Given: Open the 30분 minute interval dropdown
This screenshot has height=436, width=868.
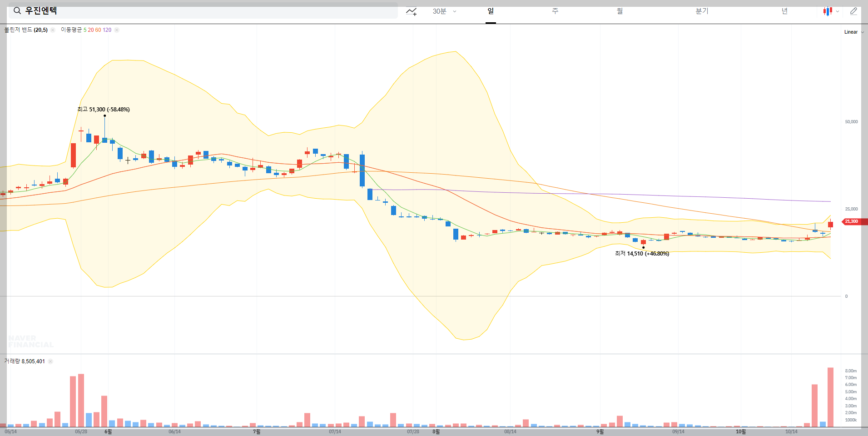Looking at the screenshot, I should coord(444,11).
